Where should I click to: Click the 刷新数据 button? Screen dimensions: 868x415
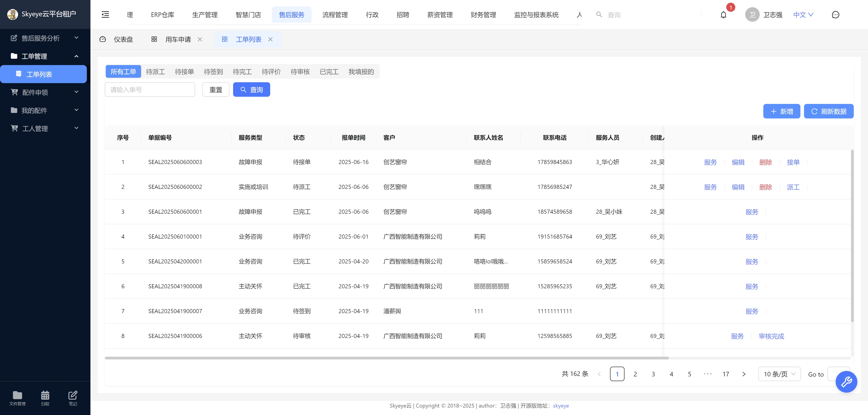829,111
